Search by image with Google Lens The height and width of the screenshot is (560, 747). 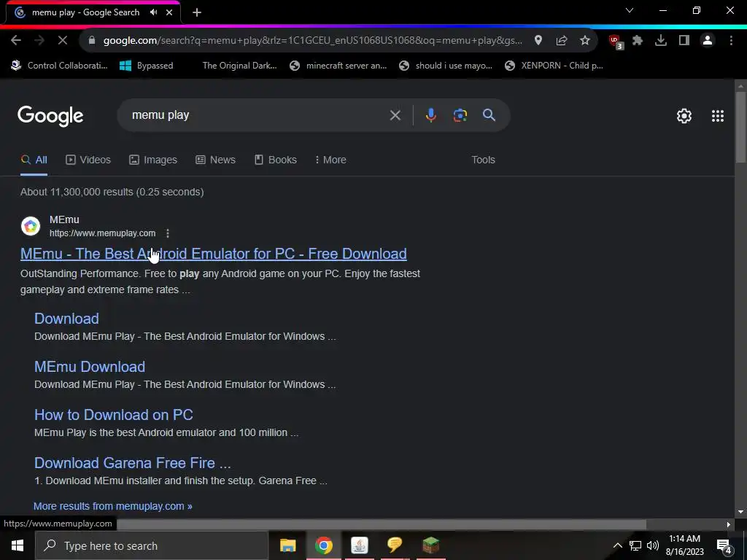tap(460, 115)
